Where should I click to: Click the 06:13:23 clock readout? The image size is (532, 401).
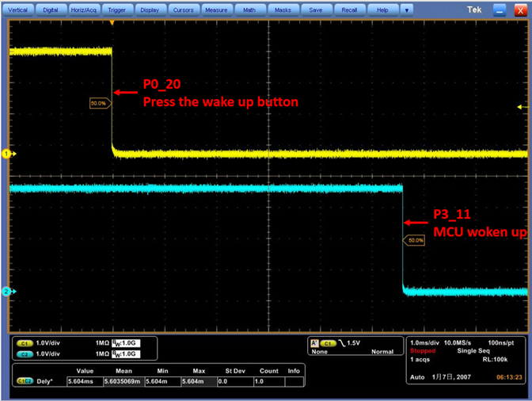(x=509, y=377)
